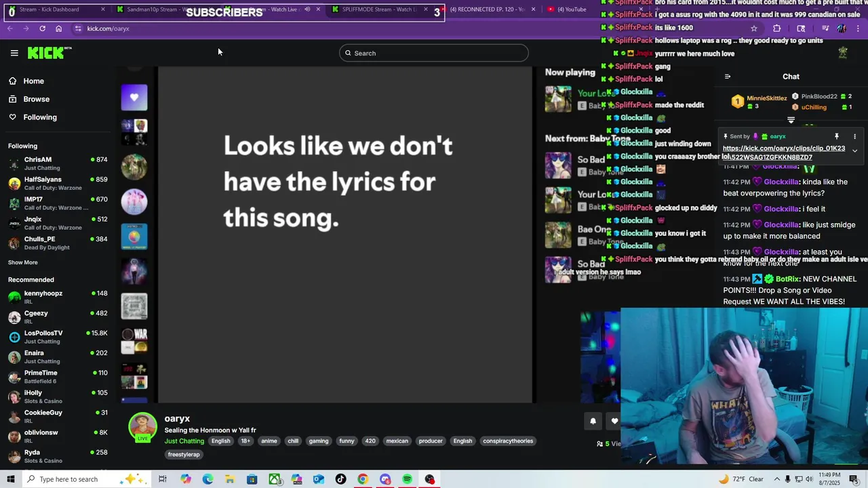Click the oaryx channel name
Screen dimensions: 868x488
point(177,419)
